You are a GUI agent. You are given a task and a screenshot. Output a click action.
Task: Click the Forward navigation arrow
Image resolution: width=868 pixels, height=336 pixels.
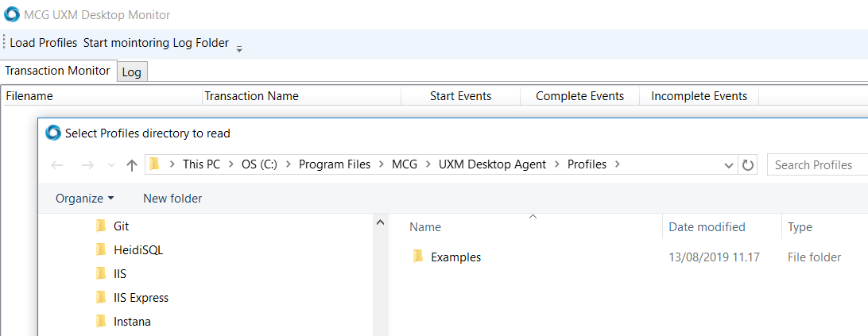pyautogui.click(x=88, y=165)
